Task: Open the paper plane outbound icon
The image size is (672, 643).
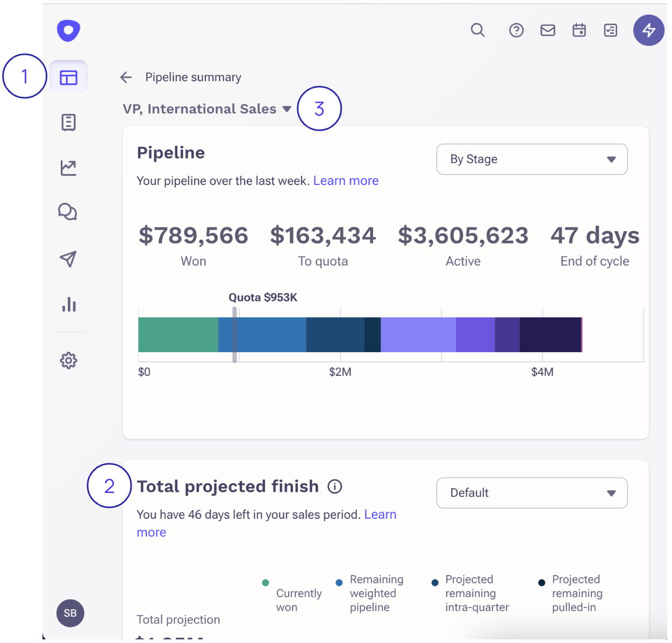Action: [x=68, y=259]
